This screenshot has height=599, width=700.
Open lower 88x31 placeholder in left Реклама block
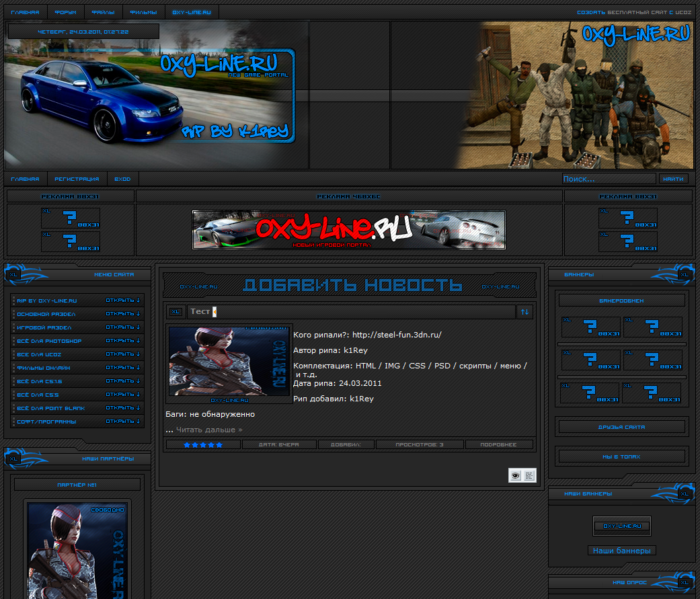71,242
